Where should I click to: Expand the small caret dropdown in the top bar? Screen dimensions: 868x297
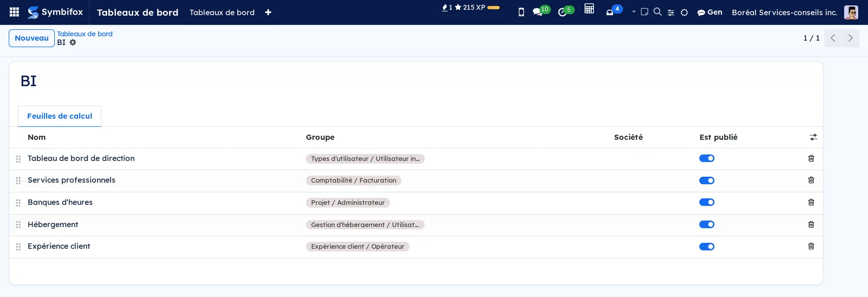pos(634,11)
